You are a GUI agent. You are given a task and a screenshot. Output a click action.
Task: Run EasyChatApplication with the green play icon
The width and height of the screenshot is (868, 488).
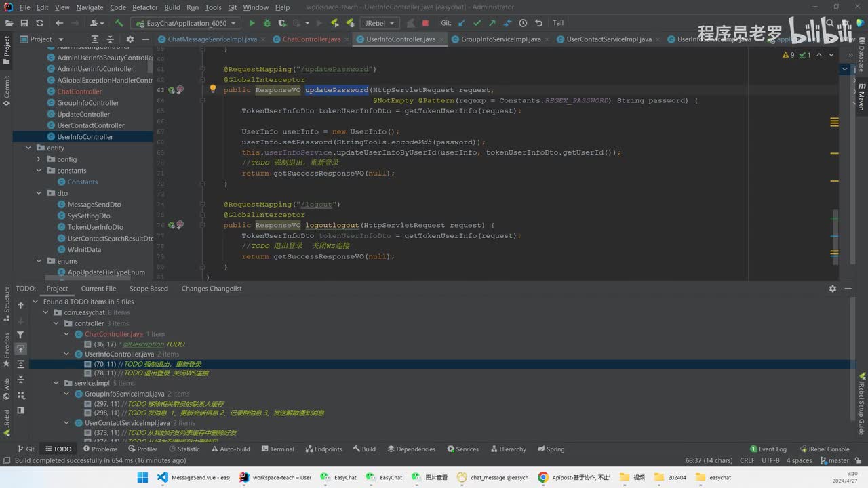tap(252, 23)
